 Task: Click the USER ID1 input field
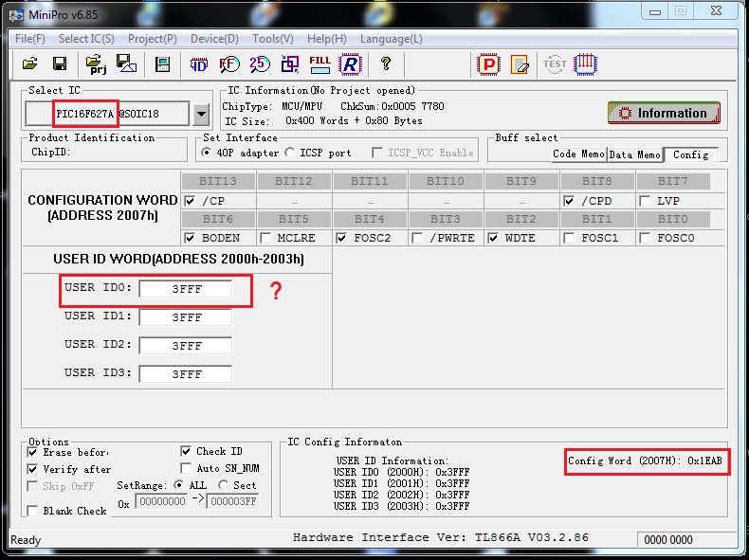[186, 317]
